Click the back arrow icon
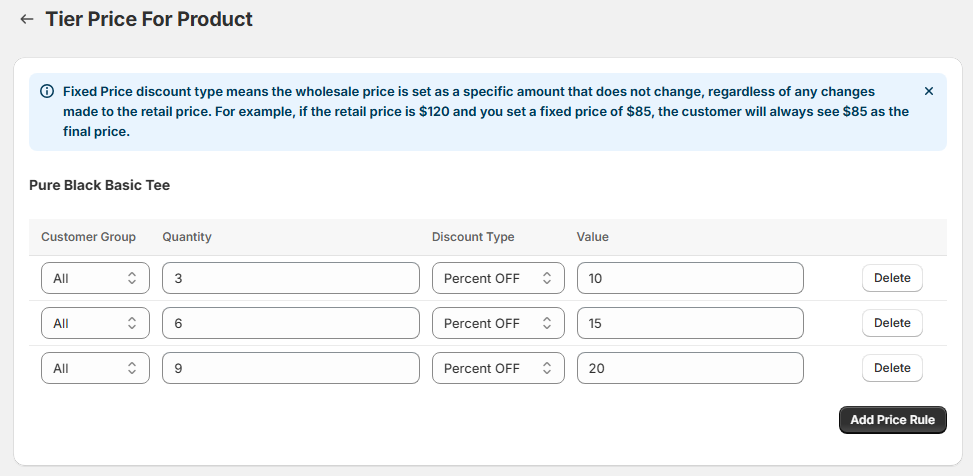This screenshot has width=973, height=476. pyautogui.click(x=27, y=19)
